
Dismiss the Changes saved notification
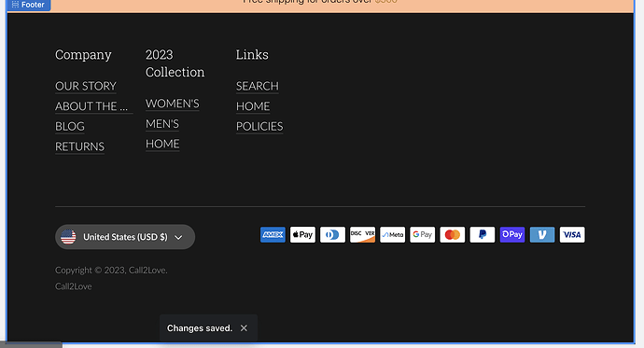pos(244,328)
